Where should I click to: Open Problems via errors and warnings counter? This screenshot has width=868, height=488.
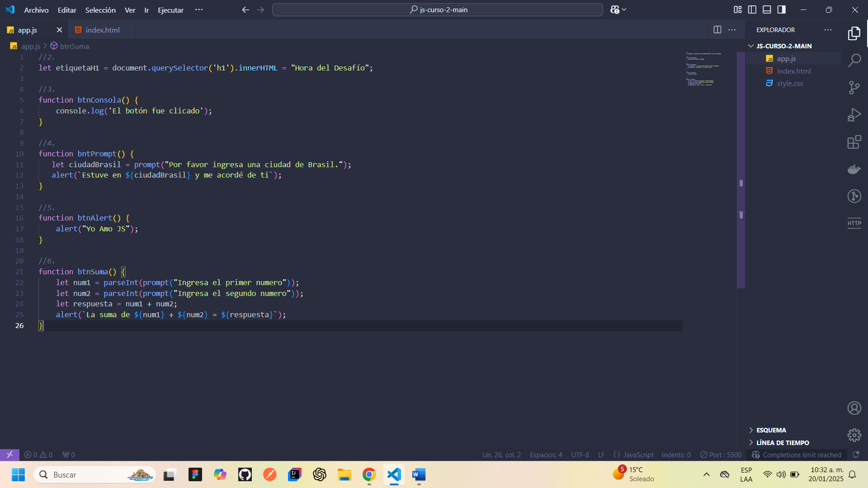[x=38, y=455]
